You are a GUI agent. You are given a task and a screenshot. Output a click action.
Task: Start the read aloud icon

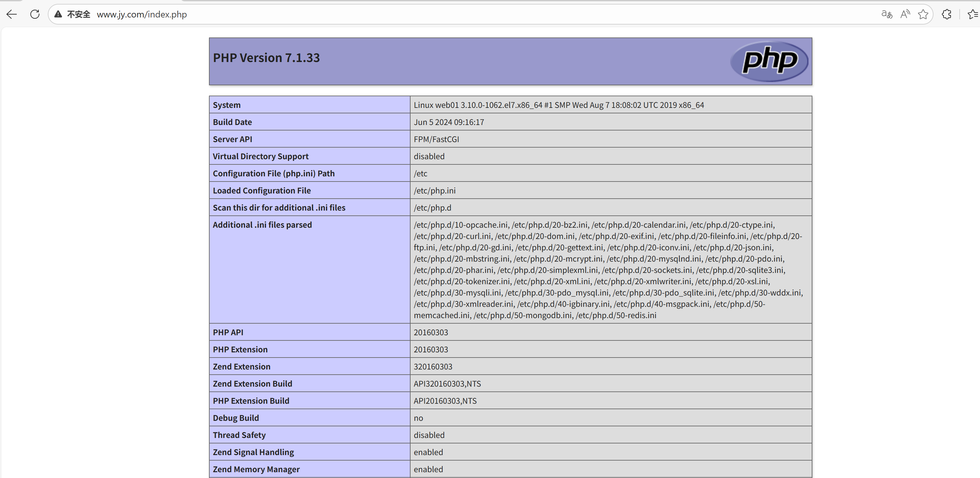pyautogui.click(x=905, y=15)
